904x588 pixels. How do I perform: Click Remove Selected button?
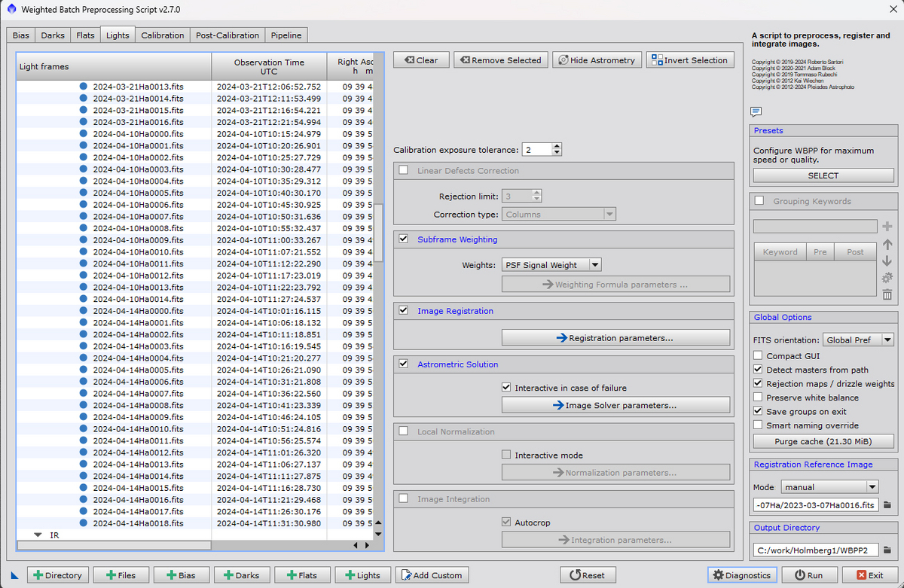500,60
